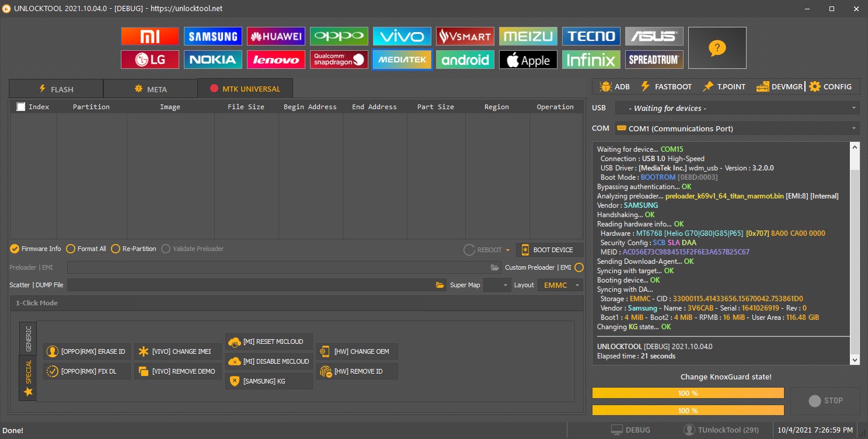868x439 pixels.
Task: Open the CONFIG settings
Action: pyautogui.click(x=830, y=86)
